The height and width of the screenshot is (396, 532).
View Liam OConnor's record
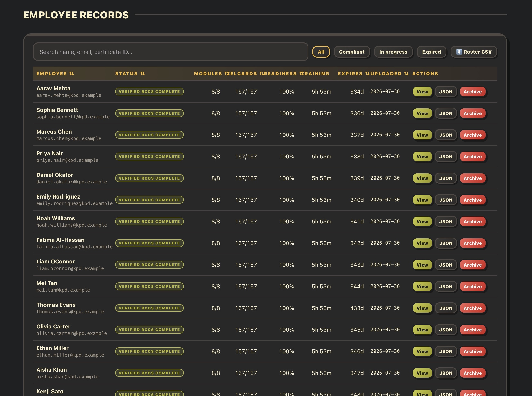(x=422, y=265)
